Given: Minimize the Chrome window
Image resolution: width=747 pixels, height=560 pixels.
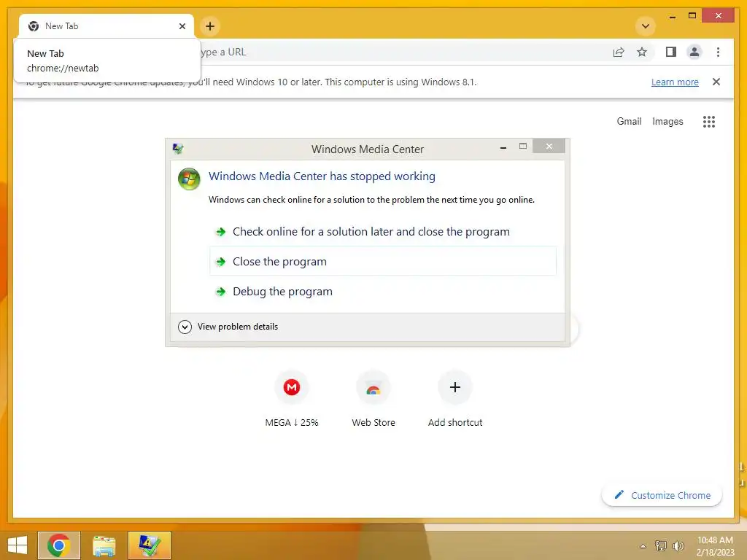Looking at the screenshot, I should (x=672, y=17).
